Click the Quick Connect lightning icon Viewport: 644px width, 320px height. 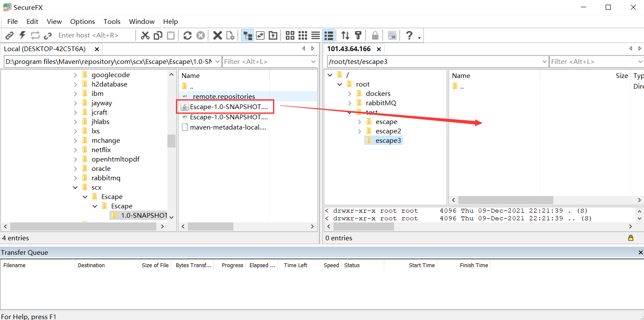pos(22,35)
